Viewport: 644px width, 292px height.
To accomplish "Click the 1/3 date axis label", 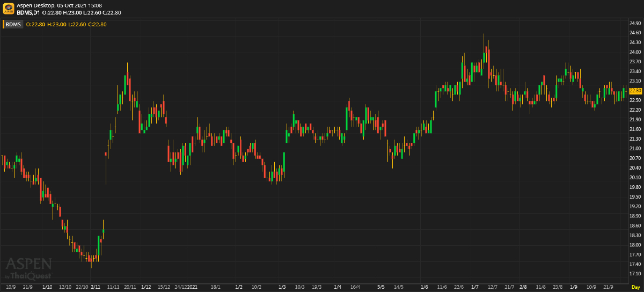I will click(282, 287).
